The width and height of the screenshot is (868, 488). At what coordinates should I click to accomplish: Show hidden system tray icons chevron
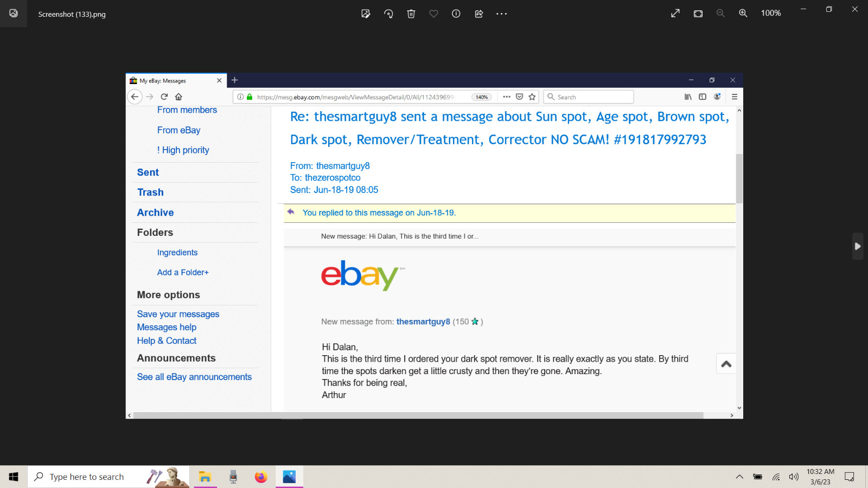(x=739, y=477)
